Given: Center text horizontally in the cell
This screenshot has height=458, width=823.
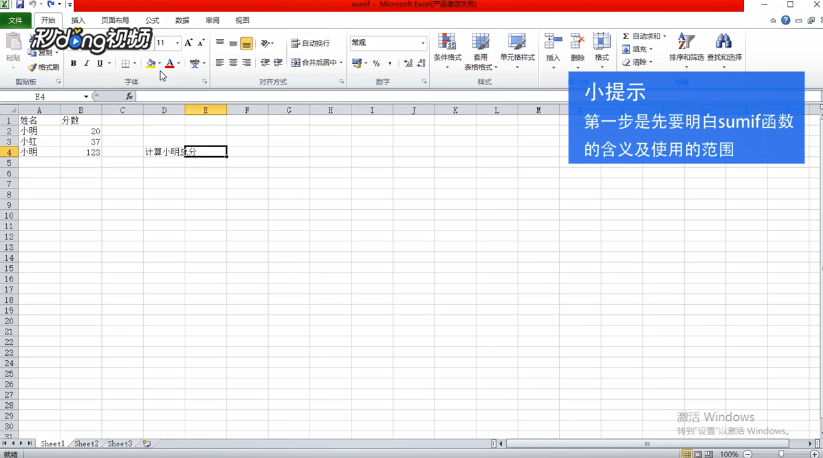Looking at the screenshot, I should pos(233,63).
